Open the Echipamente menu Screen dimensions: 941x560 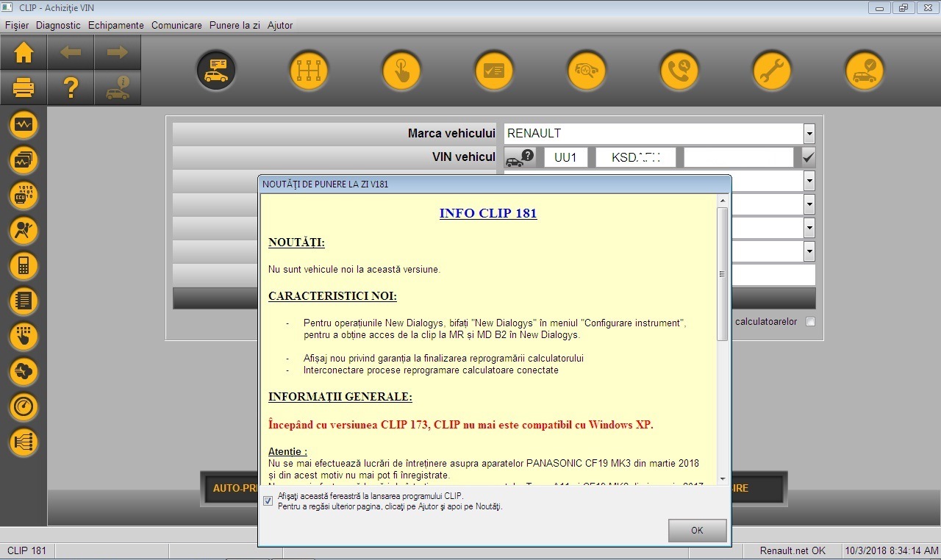click(116, 25)
